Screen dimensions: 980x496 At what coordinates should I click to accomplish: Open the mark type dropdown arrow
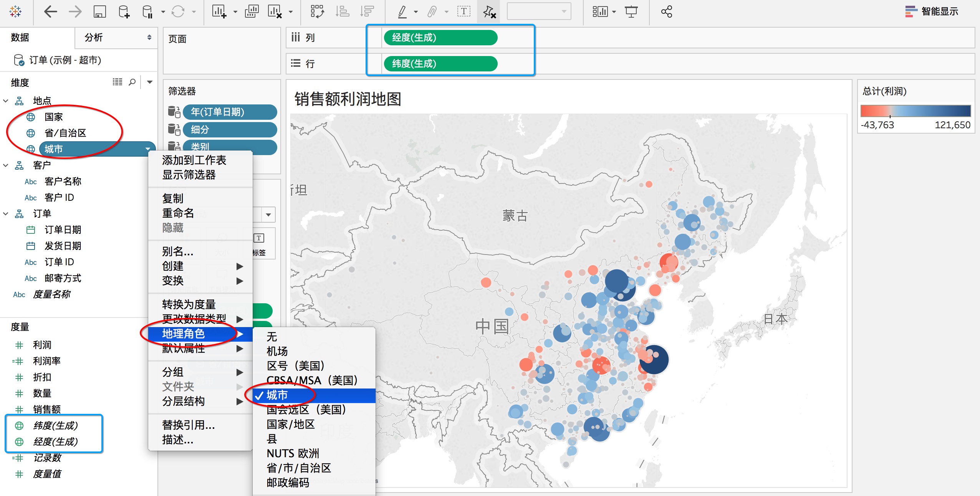[268, 215]
